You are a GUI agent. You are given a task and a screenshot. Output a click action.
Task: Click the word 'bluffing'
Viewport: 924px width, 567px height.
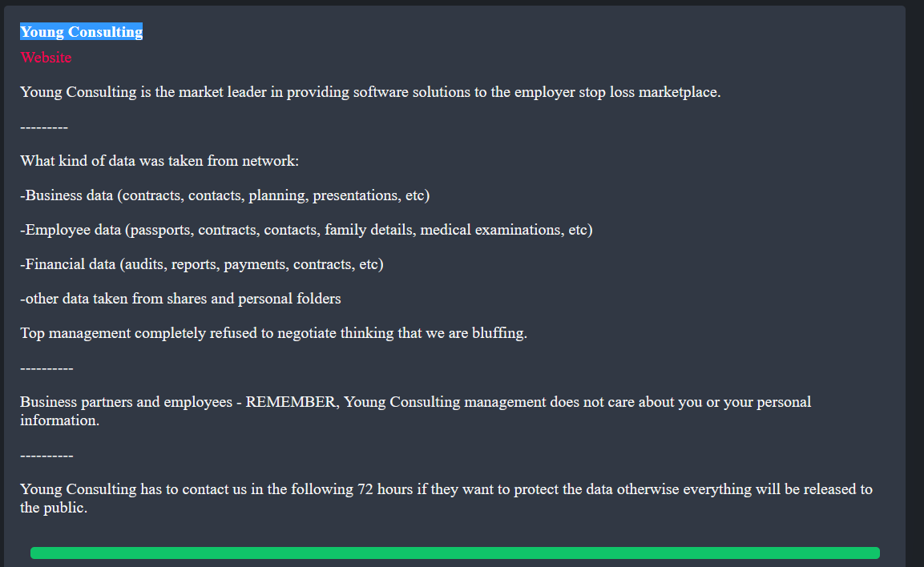point(499,333)
